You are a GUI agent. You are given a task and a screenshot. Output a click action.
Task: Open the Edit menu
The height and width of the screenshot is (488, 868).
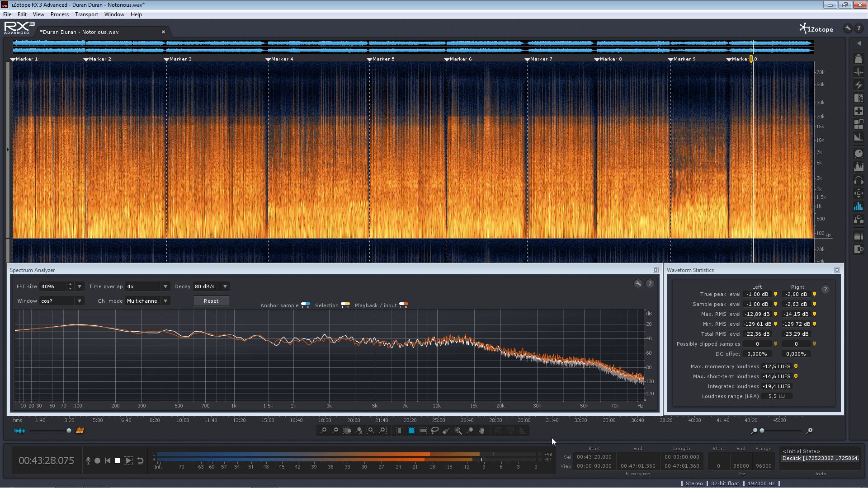22,14
